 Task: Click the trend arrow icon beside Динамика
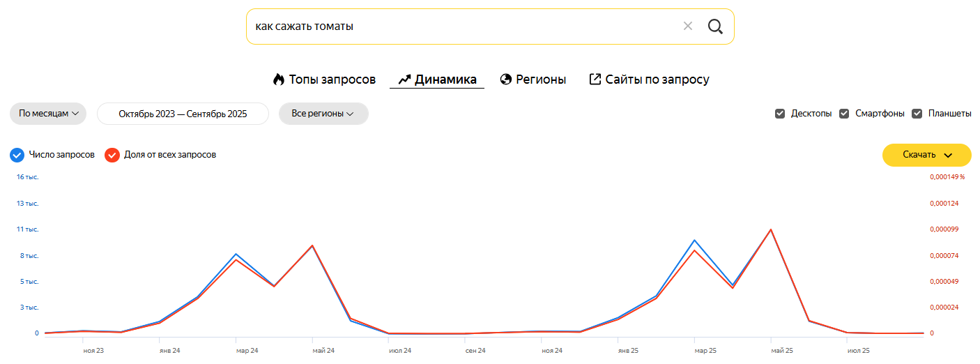tap(404, 79)
